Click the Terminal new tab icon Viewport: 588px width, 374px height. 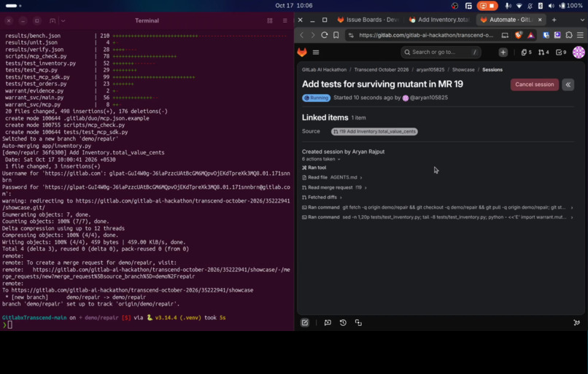(x=53, y=20)
